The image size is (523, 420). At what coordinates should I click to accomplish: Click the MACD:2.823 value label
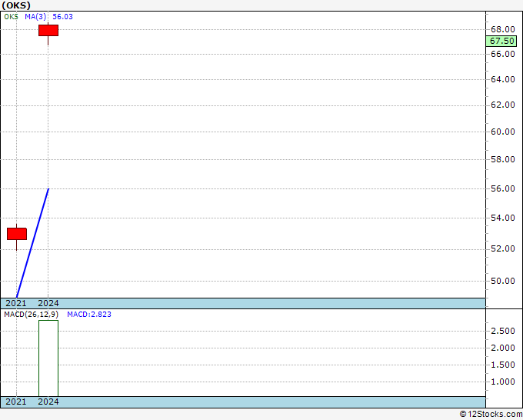tap(89, 315)
